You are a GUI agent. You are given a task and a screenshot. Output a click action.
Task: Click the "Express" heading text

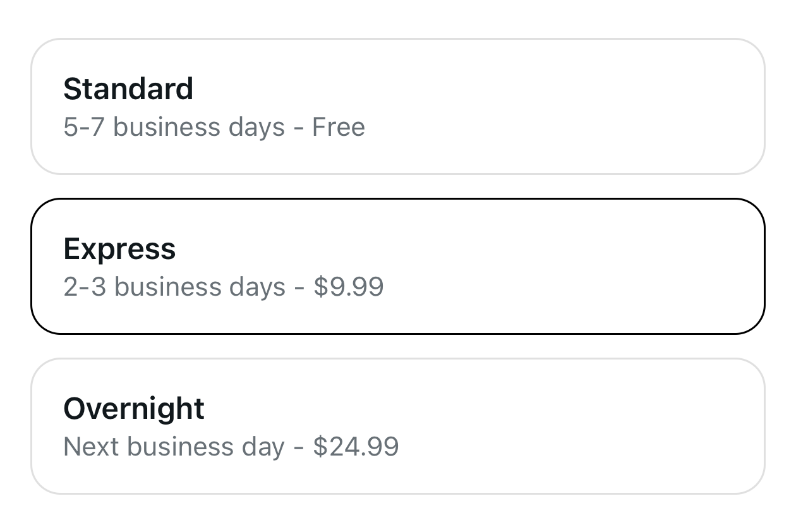click(x=119, y=248)
